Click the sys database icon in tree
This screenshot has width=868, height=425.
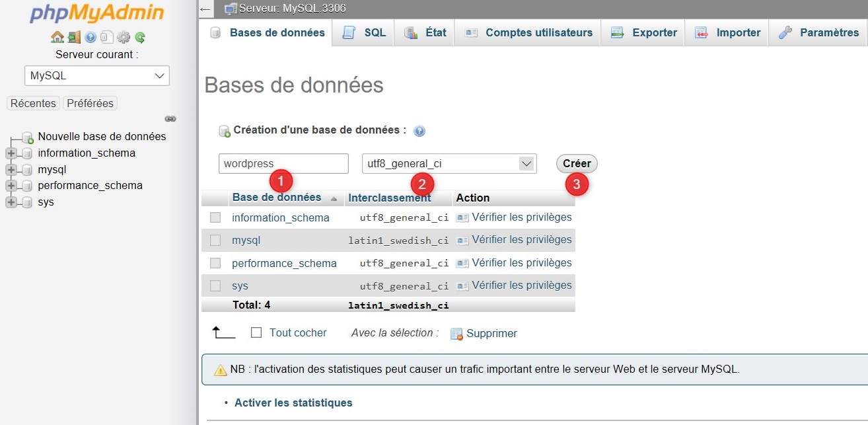[27, 202]
